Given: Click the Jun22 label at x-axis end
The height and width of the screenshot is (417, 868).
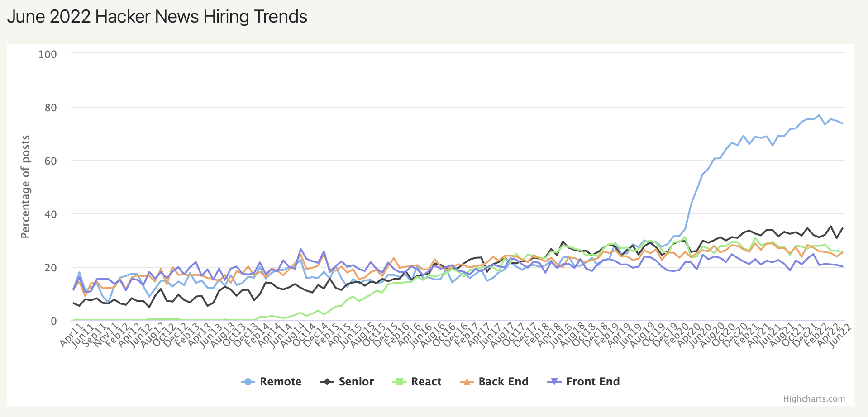Looking at the screenshot, I should [842, 336].
